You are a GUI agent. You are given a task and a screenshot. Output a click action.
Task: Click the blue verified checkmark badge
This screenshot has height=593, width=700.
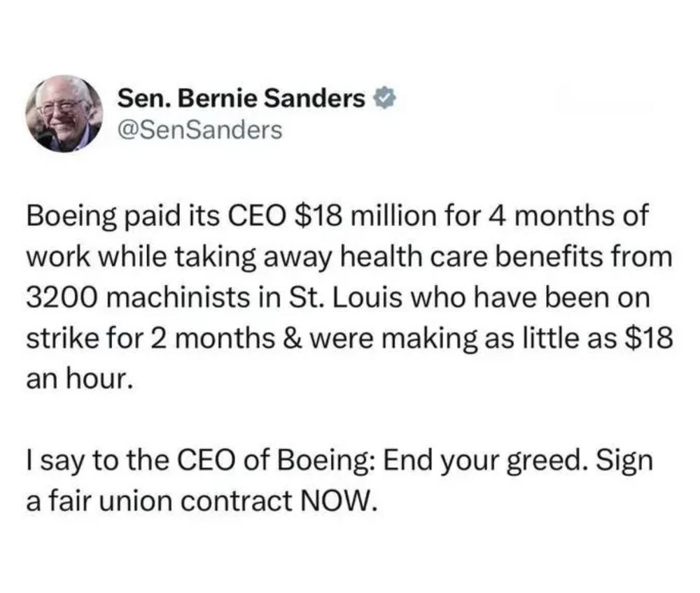coord(384,99)
